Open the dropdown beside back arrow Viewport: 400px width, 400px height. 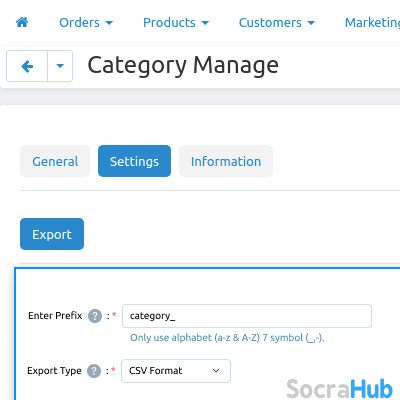[x=60, y=66]
